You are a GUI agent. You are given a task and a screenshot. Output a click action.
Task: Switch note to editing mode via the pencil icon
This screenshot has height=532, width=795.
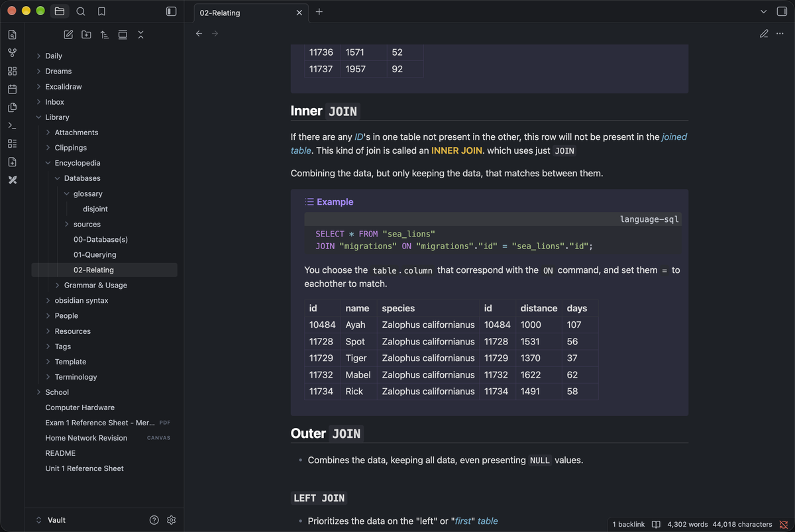tap(764, 34)
